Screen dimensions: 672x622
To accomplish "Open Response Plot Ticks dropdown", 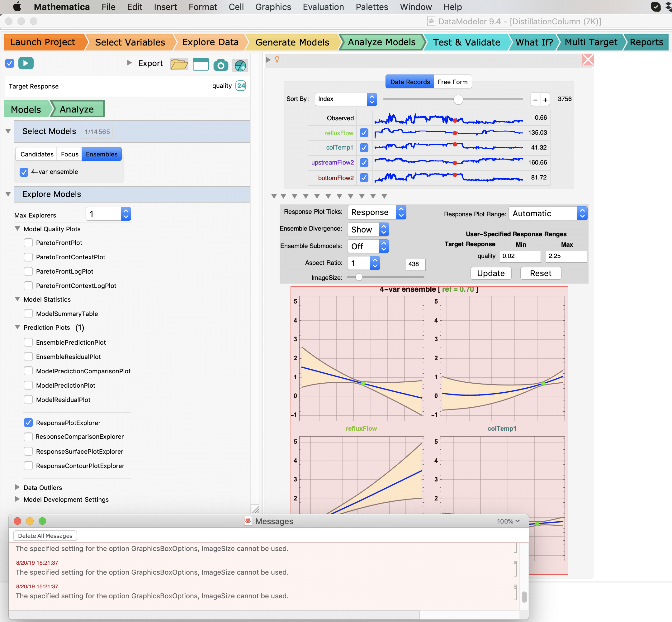I will tap(376, 213).
